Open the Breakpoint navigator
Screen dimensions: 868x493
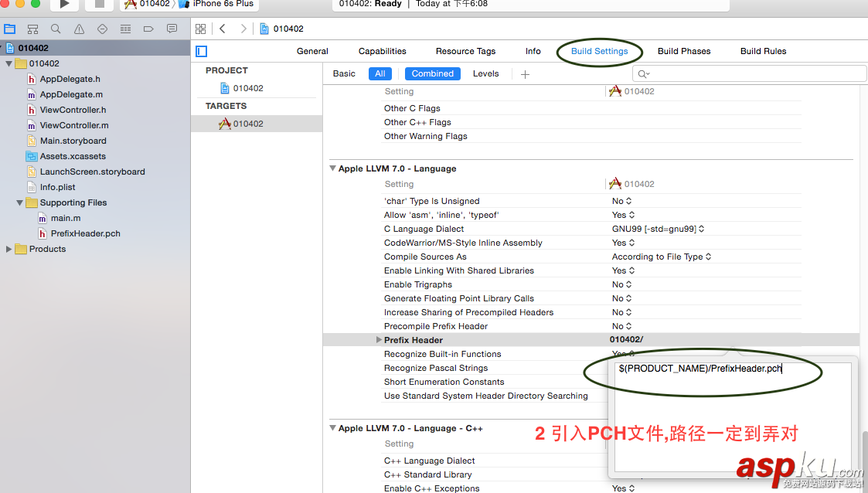coord(148,28)
